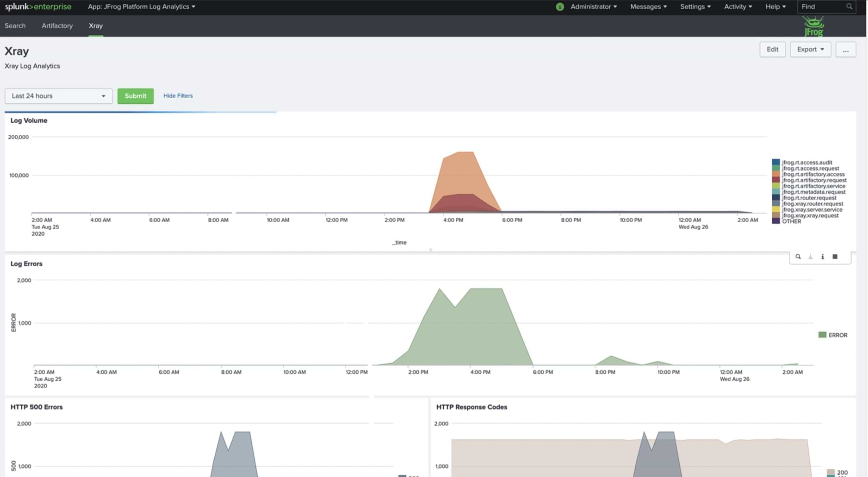Click the Hide Filters link
868x477 pixels.
(x=178, y=96)
